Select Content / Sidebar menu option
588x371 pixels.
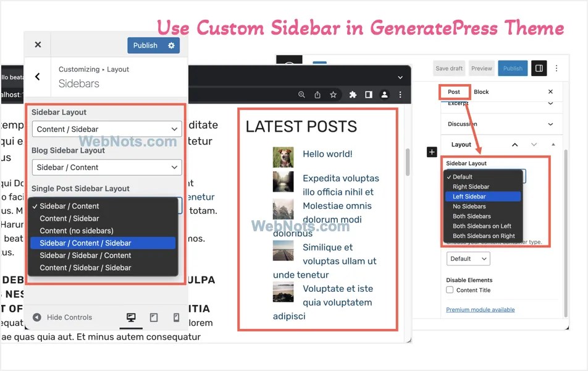[x=103, y=218]
